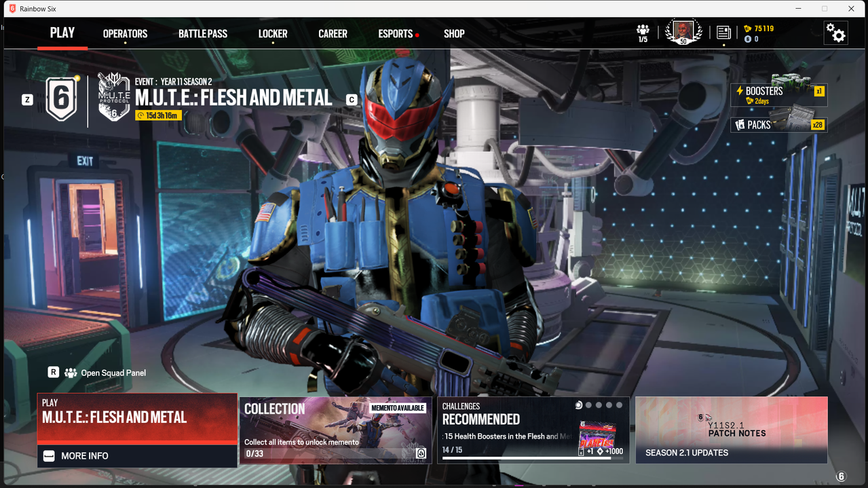The image size is (868, 488).
Task: Click the Boosters lightning bolt icon
Action: (x=740, y=91)
